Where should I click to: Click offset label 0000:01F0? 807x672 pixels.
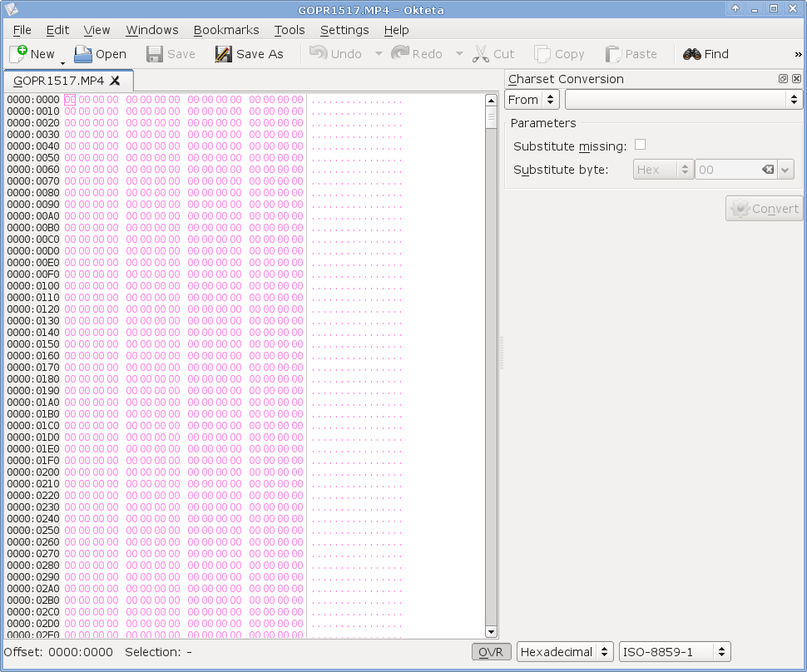tap(33, 461)
